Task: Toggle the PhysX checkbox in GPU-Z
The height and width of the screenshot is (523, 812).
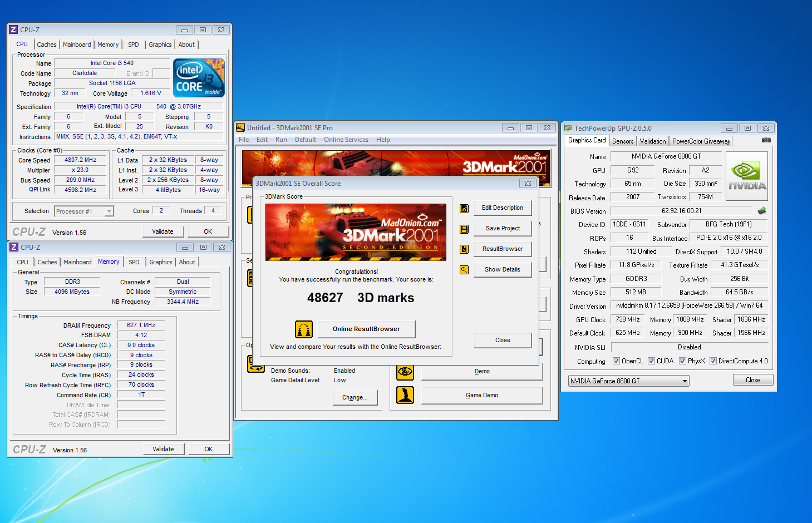Action: click(x=682, y=361)
